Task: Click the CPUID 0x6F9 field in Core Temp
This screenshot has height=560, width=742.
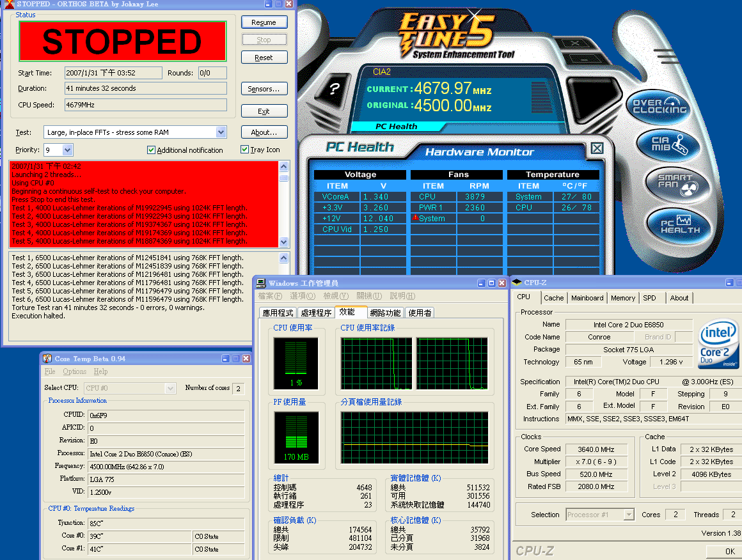Action: [x=166, y=416]
